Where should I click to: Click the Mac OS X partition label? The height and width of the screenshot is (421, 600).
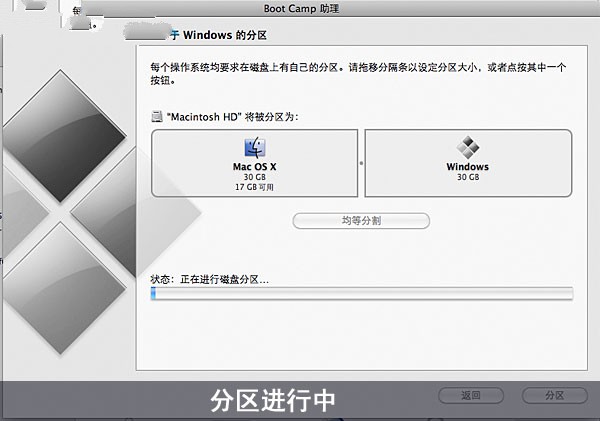[254, 167]
